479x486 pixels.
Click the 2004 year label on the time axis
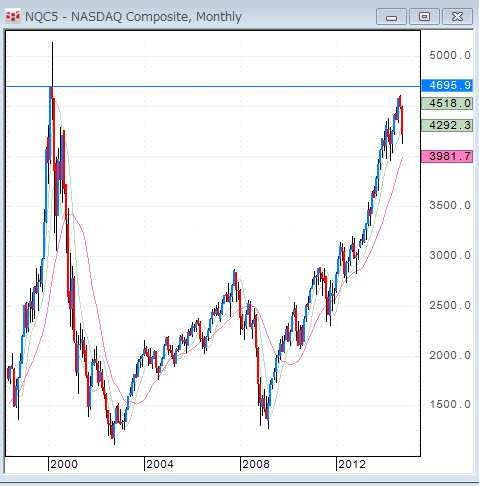point(160,464)
